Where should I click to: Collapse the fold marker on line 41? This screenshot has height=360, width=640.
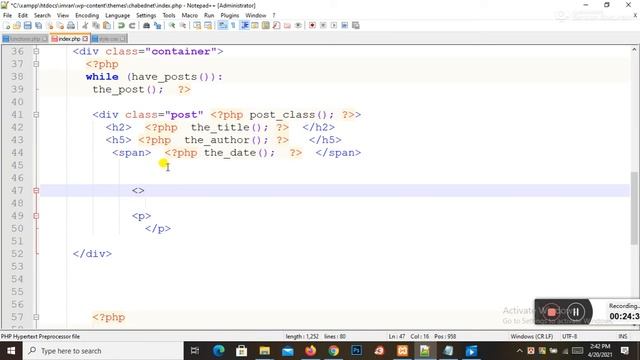pyautogui.click(x=36, y=115)
